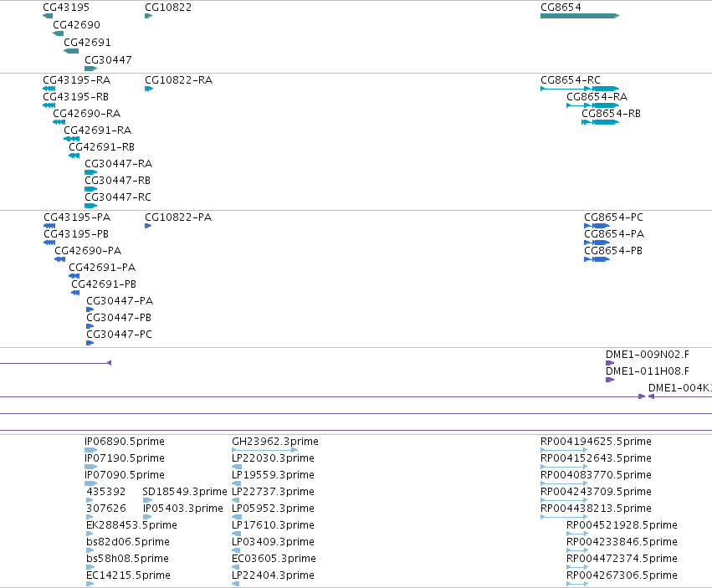Click the CG30447 gene label

(108, 60)
